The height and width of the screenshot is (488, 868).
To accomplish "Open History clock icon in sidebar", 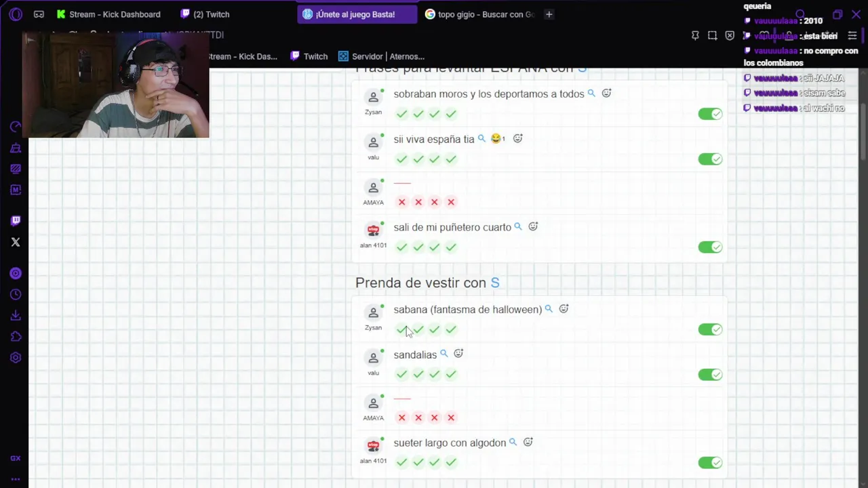I will point(16,294).
